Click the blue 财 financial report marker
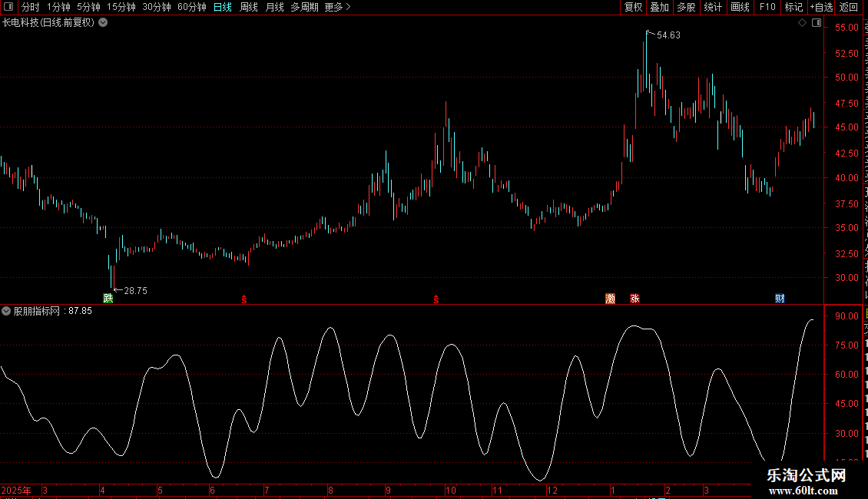The height and width of the screenshot is (499, 868). 780,299
